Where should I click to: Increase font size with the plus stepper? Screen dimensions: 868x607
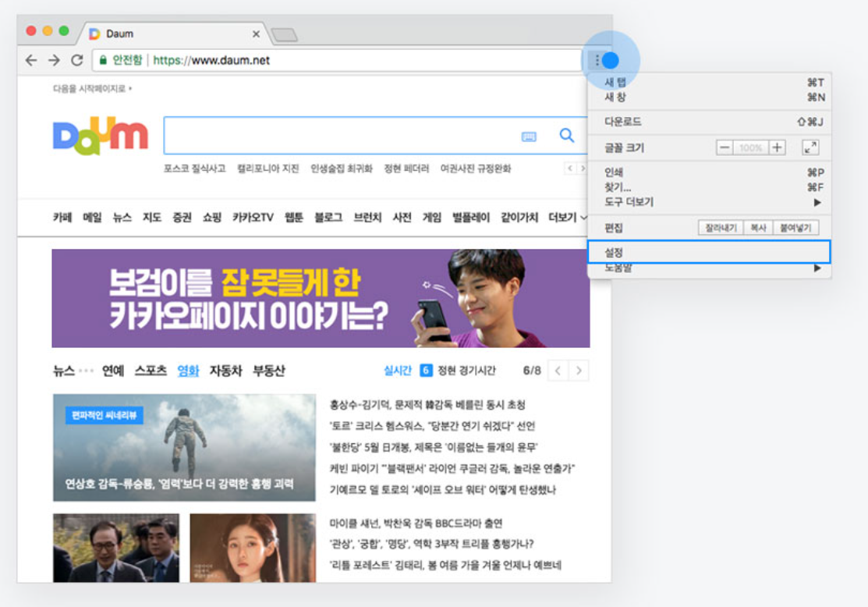click(776, 147)
